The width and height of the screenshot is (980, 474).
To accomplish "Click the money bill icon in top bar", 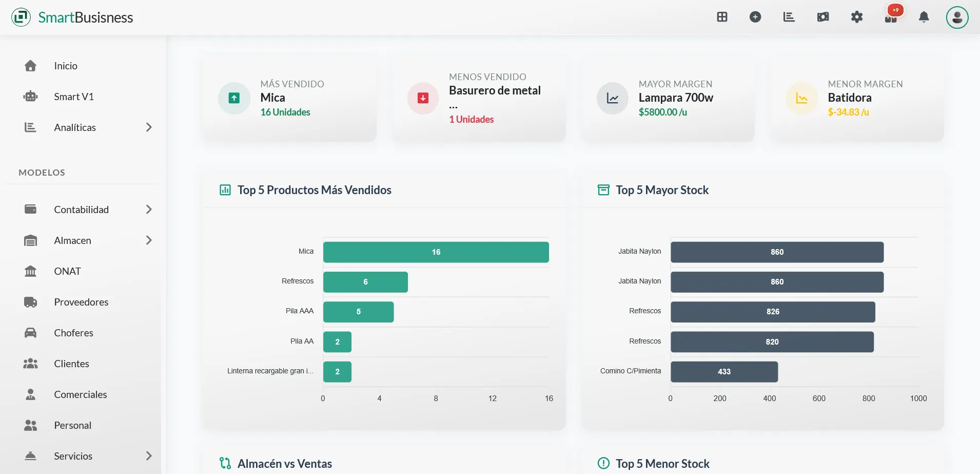I will 823,17.
